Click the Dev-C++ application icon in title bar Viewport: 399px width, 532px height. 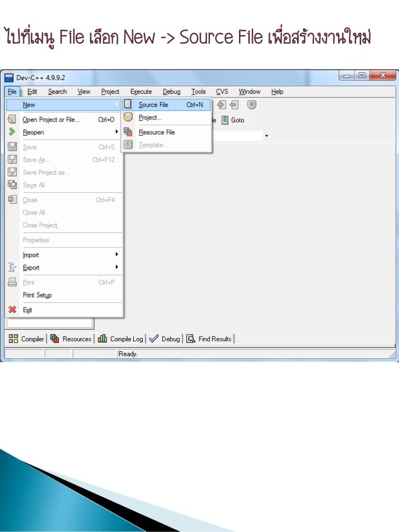[9, 77]
